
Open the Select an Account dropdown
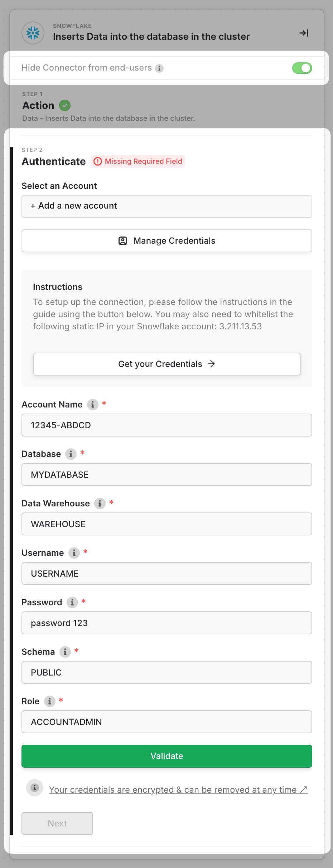167,206
